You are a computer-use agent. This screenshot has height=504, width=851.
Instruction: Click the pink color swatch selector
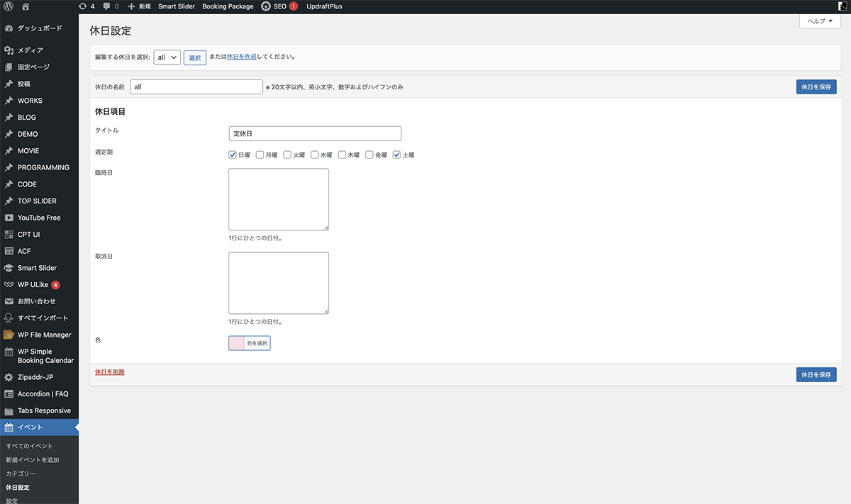(x=237, y=343)
